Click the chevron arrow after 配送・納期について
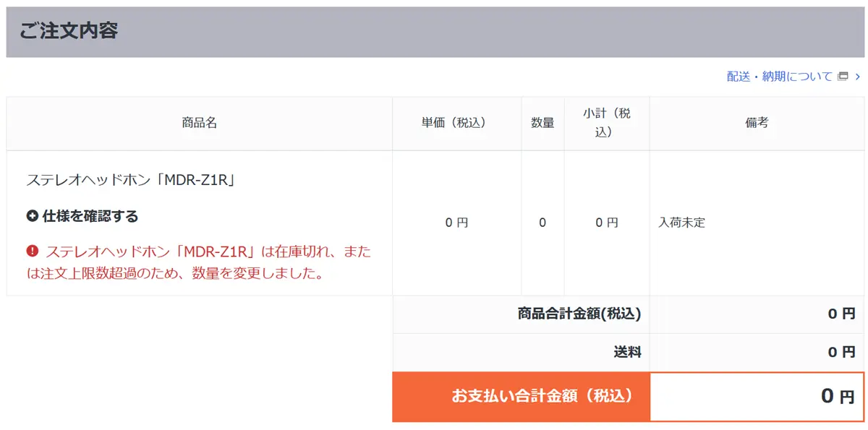 coord(857,77)
